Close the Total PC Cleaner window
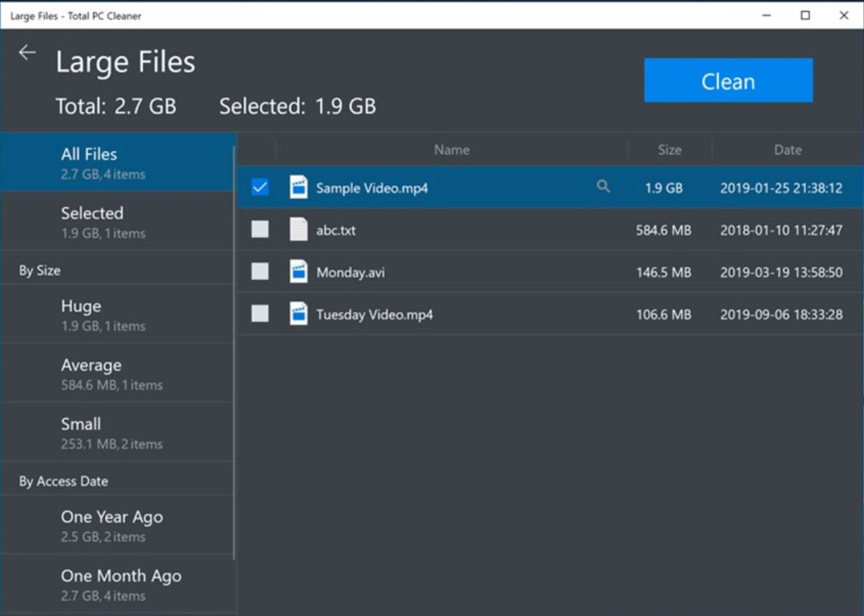864x616 pixels. 844,15
